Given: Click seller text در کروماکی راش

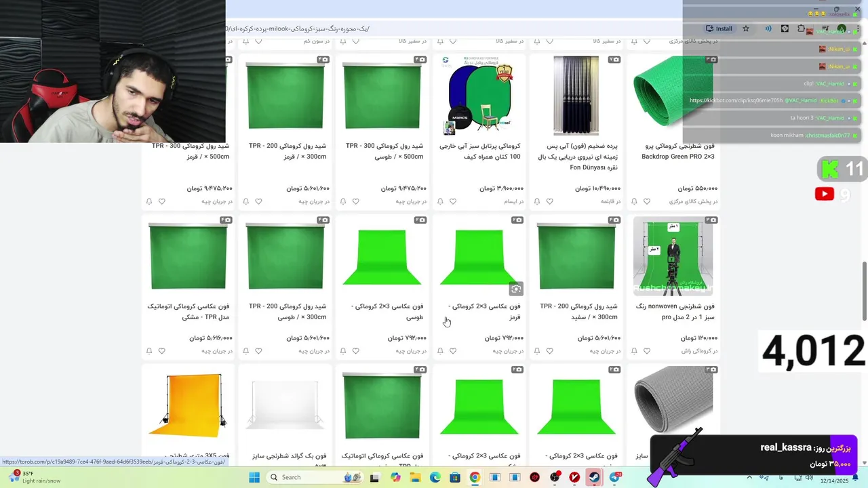Looking at the screenshot, I should click(699, 351).
